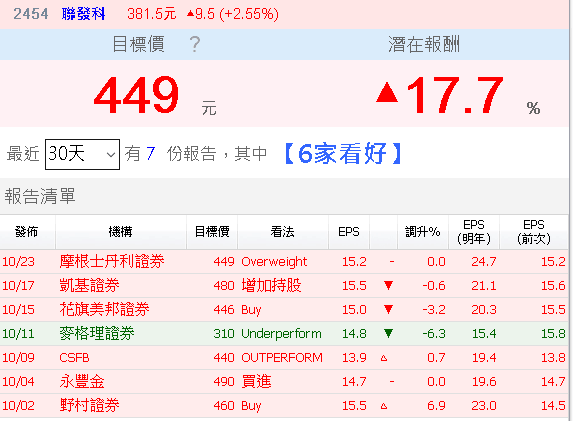The height and width of the screenshot is (421, 573).
Task: Sort by the 機構 column header
Action: point(121,232)
